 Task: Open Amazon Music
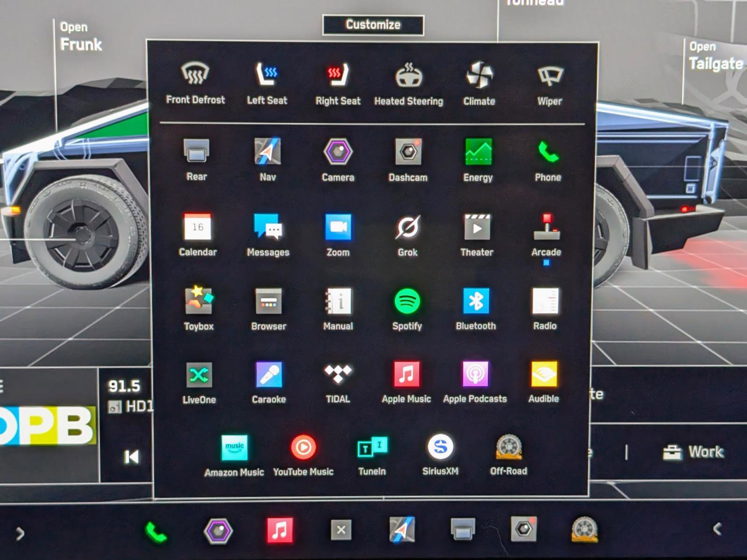point(234,455)
